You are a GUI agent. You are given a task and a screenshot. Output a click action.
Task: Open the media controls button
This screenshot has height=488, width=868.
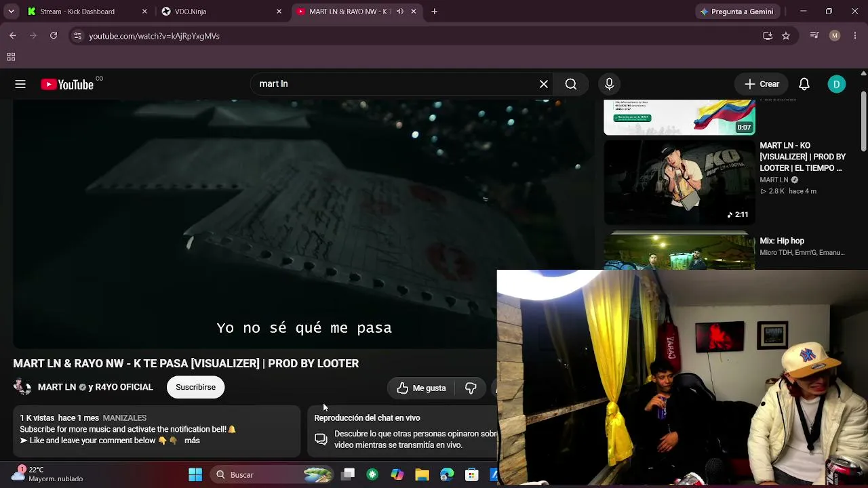pos(815,36)
